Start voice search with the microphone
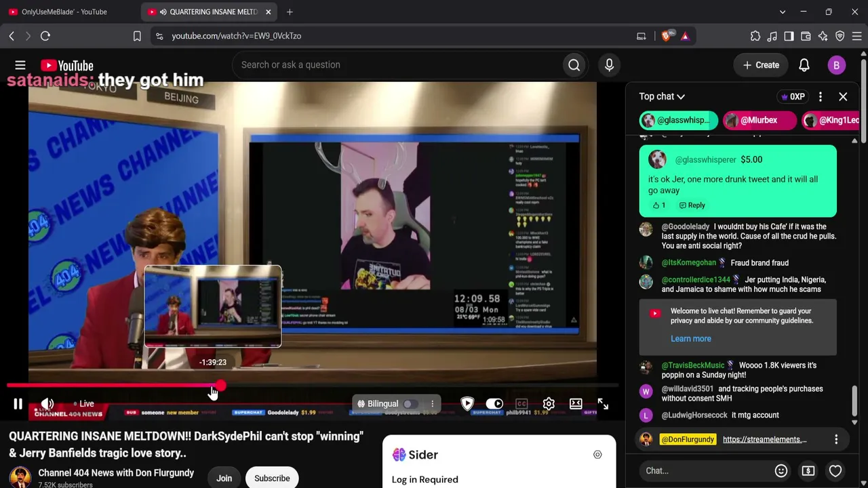The width and height of the screenshot is (868, 488). coord(609,65)
